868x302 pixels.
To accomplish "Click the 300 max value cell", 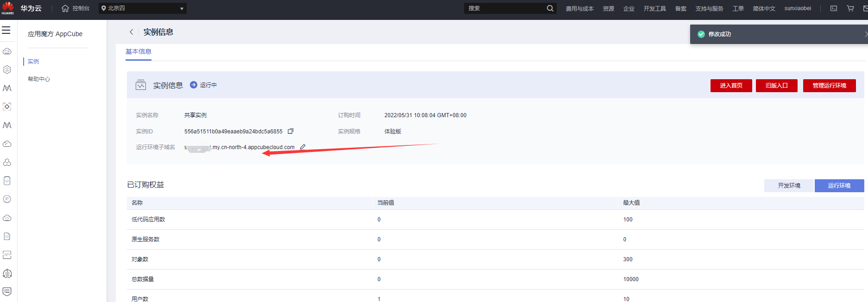I will tap(628, 259).
